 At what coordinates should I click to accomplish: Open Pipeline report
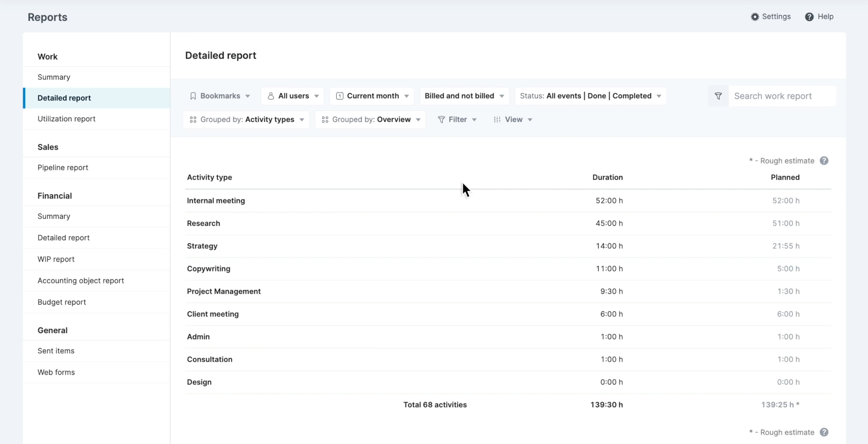tap(96, 168)
